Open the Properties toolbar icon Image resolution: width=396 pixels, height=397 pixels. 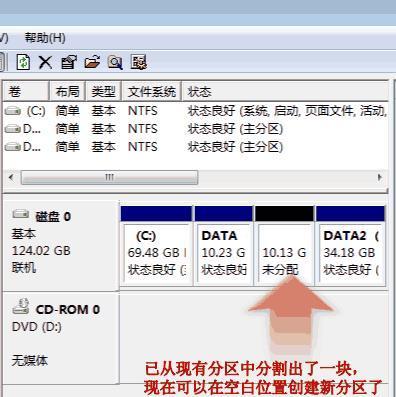coord(69,62)
